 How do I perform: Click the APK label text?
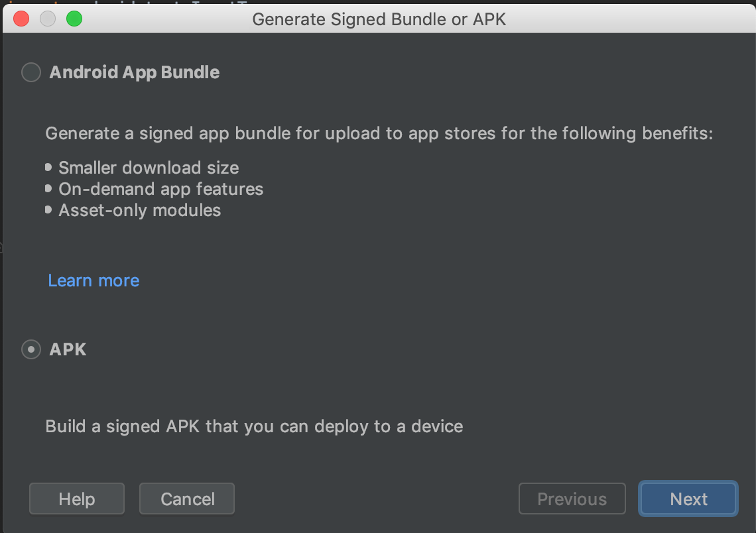click(x=68, y=349)
